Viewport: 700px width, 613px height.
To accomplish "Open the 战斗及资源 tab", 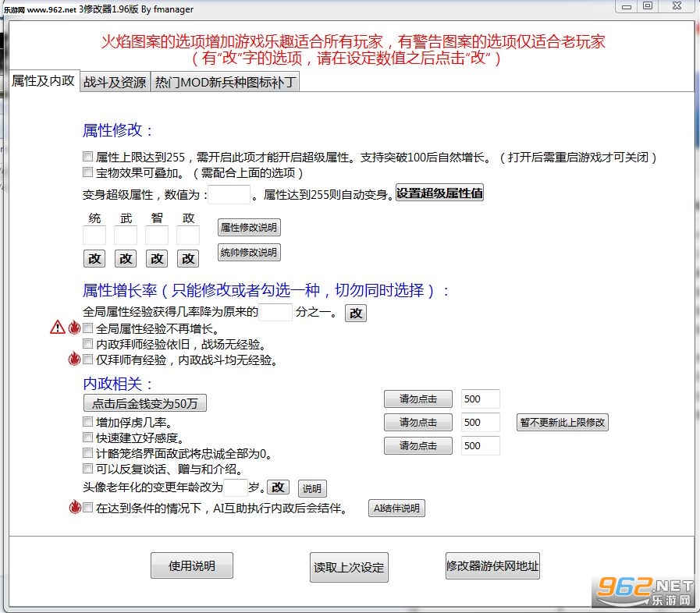I will 115,82.
